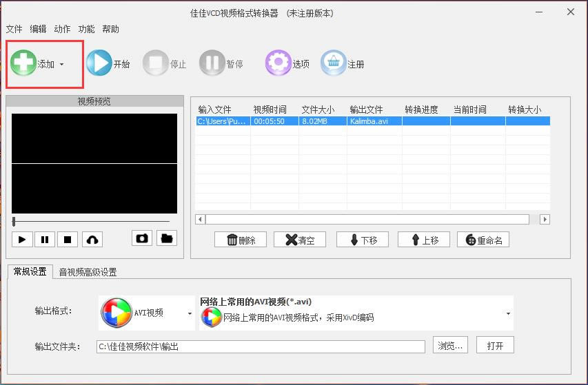Click the Kalimba.avi output file cell
The width and height of the screenshot is (588, 385).
tap(374, 121)
